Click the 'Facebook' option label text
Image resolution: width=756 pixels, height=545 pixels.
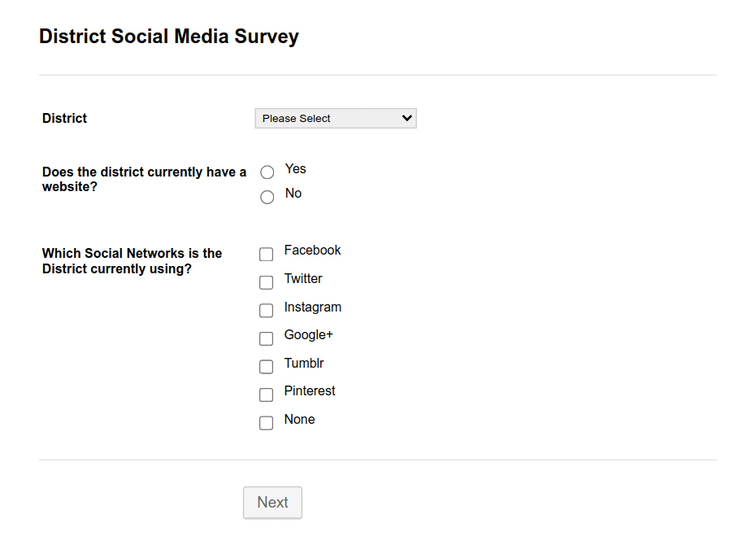[x=312, y=251]
